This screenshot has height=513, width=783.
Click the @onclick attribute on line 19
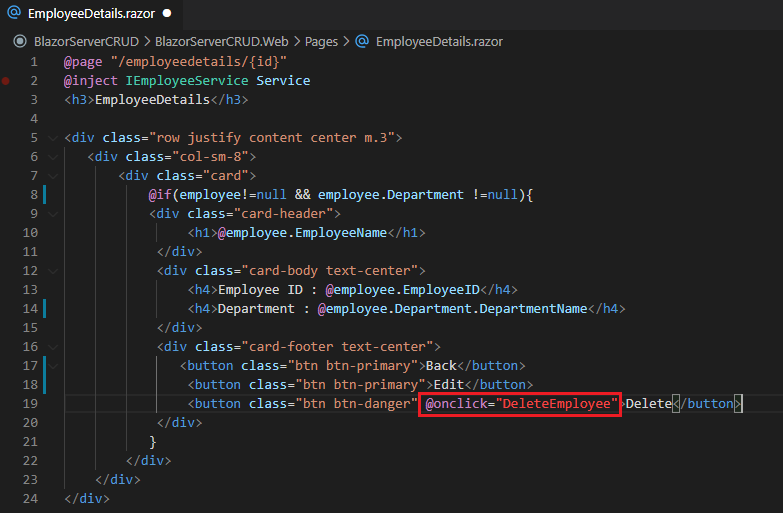pos(456,404)
